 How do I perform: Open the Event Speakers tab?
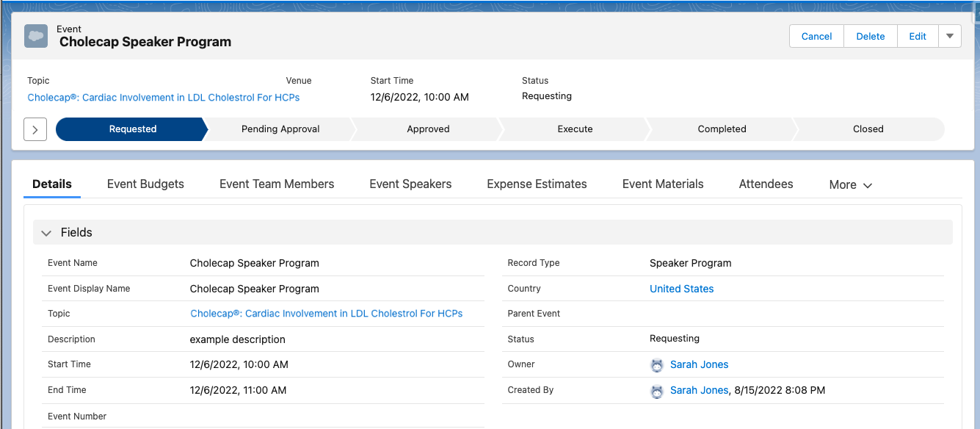coord(410,184)
